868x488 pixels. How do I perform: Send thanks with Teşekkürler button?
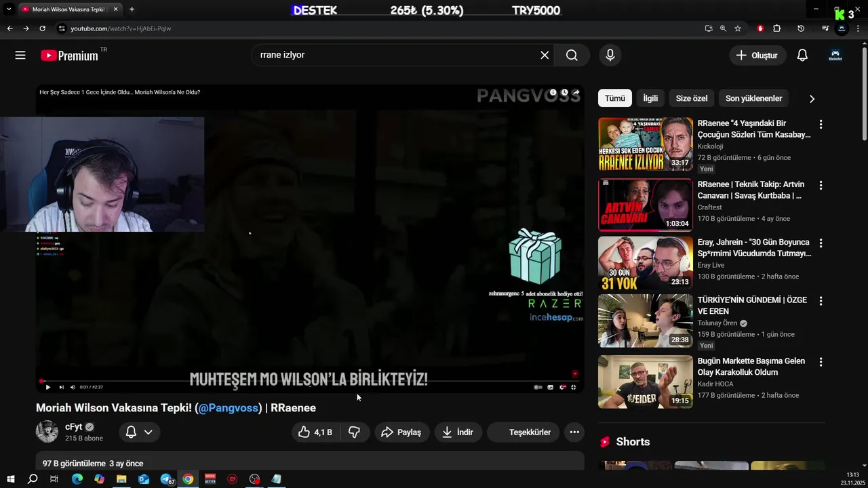click(523, 432)
